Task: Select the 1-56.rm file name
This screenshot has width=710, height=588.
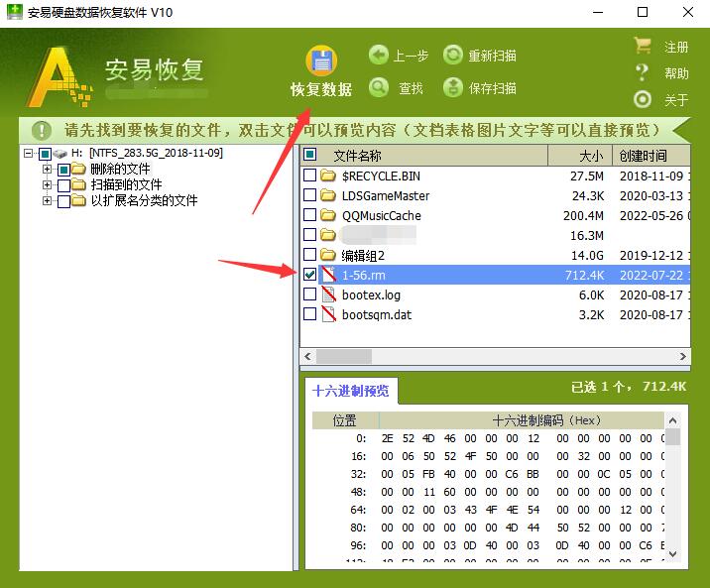Action: click(x=364, y=276)
